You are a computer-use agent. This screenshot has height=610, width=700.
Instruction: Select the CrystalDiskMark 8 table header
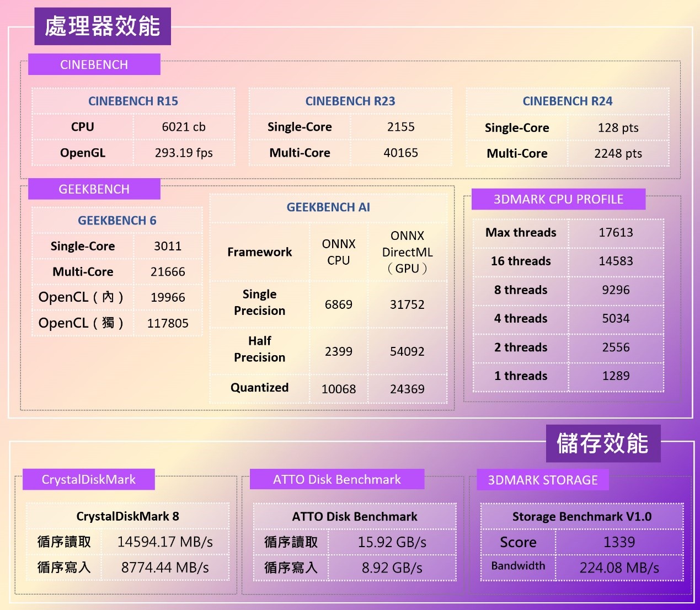[127, 516]
